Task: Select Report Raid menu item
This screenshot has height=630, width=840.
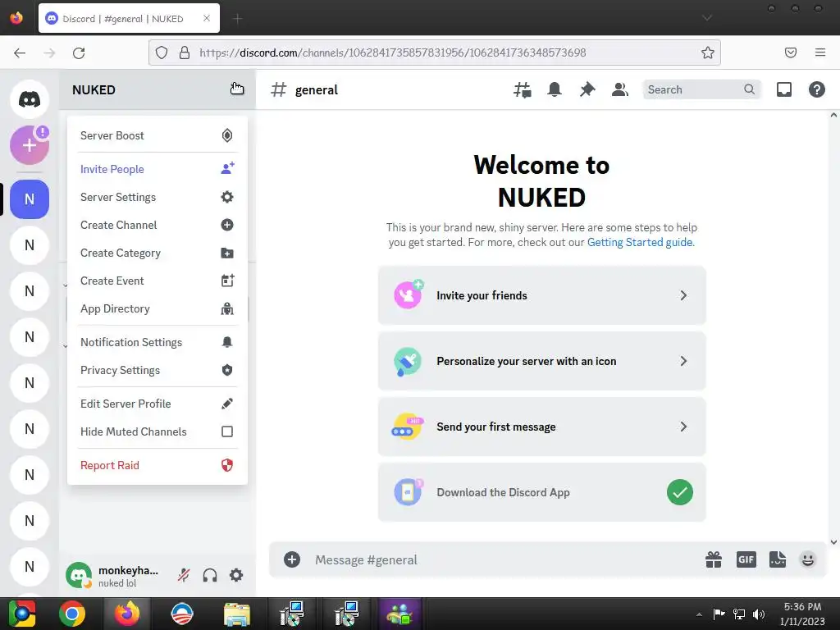Action: click(x=157, y=466)
